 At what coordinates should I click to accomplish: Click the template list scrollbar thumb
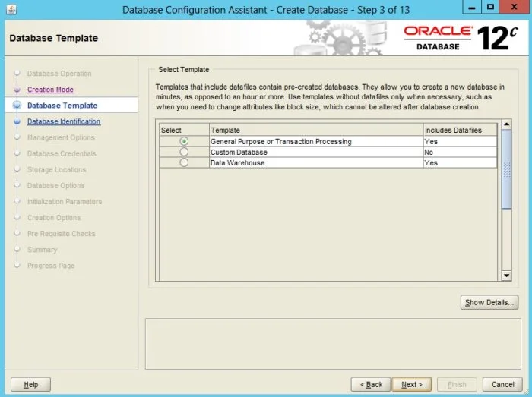(506, 169)
